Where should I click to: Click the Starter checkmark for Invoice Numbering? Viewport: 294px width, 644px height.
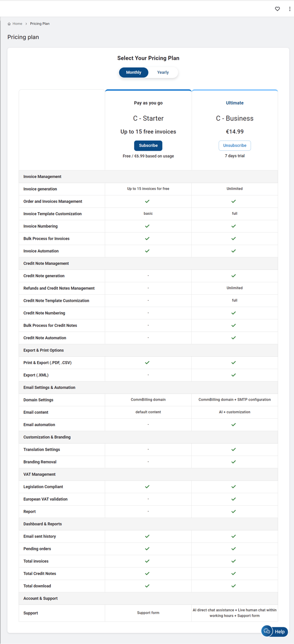pos(147,226)
